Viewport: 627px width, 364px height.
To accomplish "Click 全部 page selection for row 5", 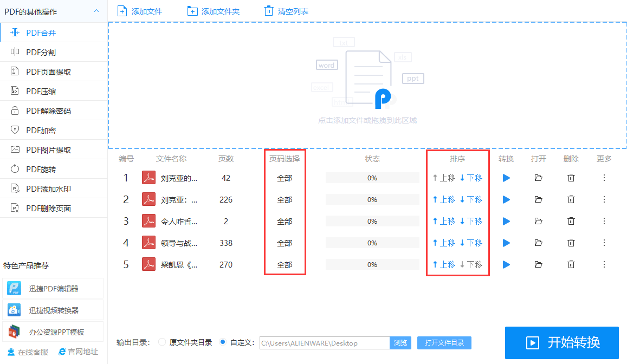I will 285,264.
